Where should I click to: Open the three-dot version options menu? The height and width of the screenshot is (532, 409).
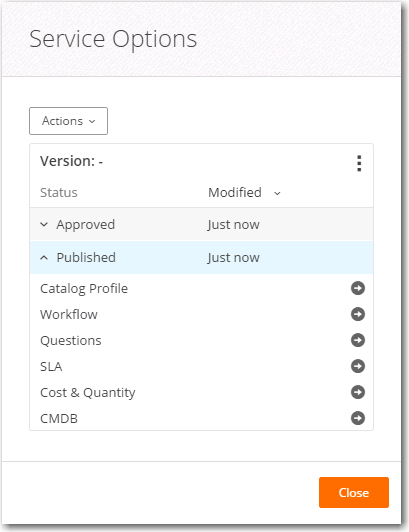coord(359,163)
